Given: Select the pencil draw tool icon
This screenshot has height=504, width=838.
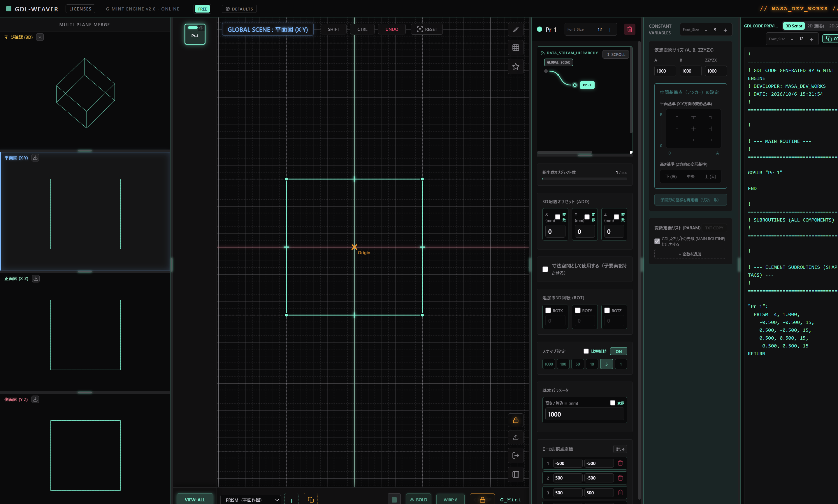Looking at the screenshot, I should click(515, 29).
